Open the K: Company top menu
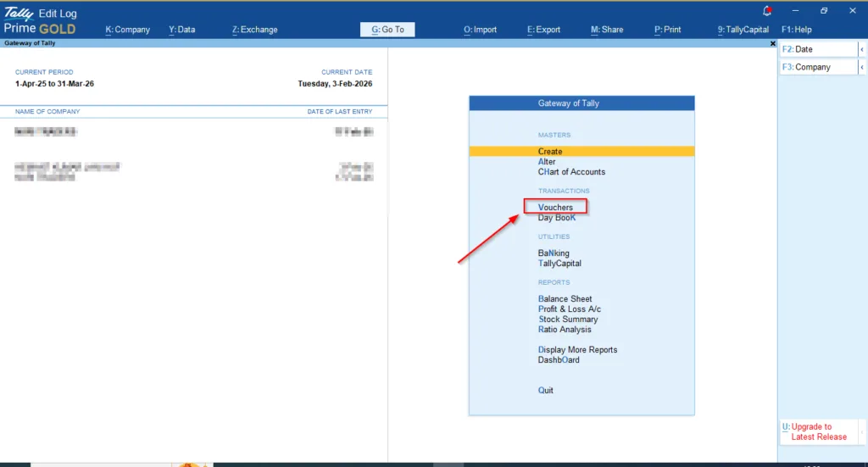This screenshot has width=868, height=467. click(x=127, y=30)
